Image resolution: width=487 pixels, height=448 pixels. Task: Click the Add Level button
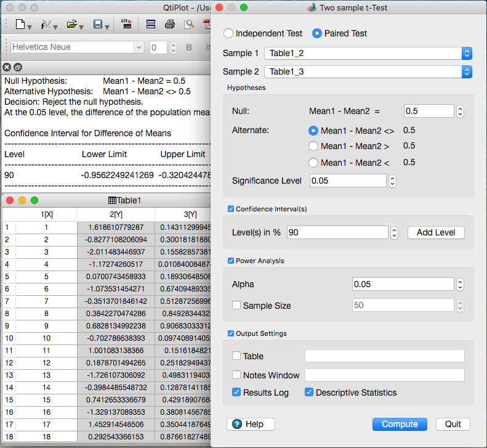[x=436, y=232]
